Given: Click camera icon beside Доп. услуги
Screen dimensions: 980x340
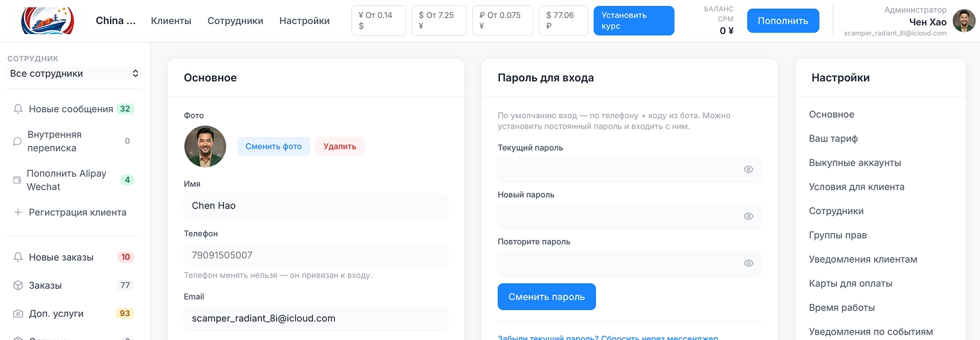Looking at the screenshot, I should (x=18, y=313).
